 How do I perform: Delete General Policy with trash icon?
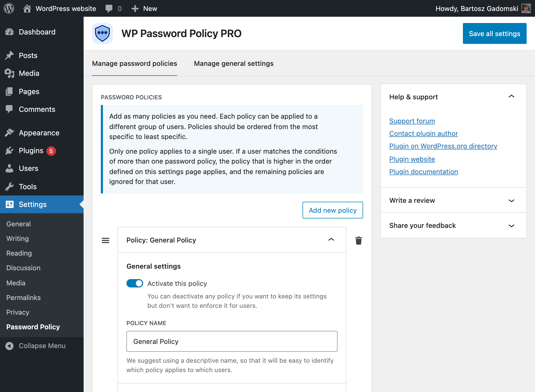[x=358, y=240]
